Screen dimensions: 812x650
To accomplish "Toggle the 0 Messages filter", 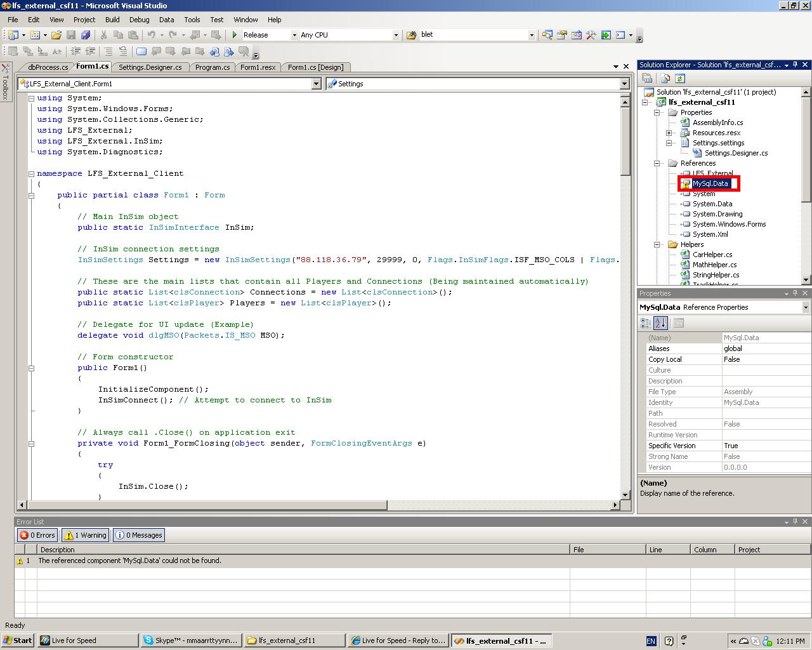I will 138,535.
